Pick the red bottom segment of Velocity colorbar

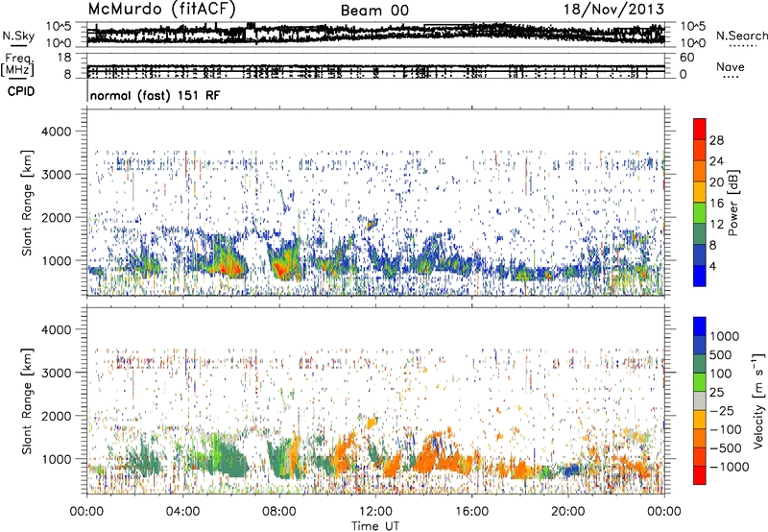700,475
